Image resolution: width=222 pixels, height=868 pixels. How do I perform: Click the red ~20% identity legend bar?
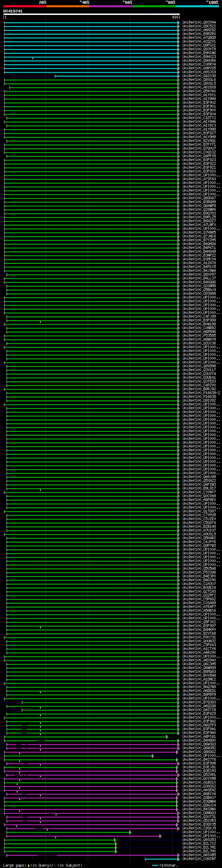pos(25,6)
